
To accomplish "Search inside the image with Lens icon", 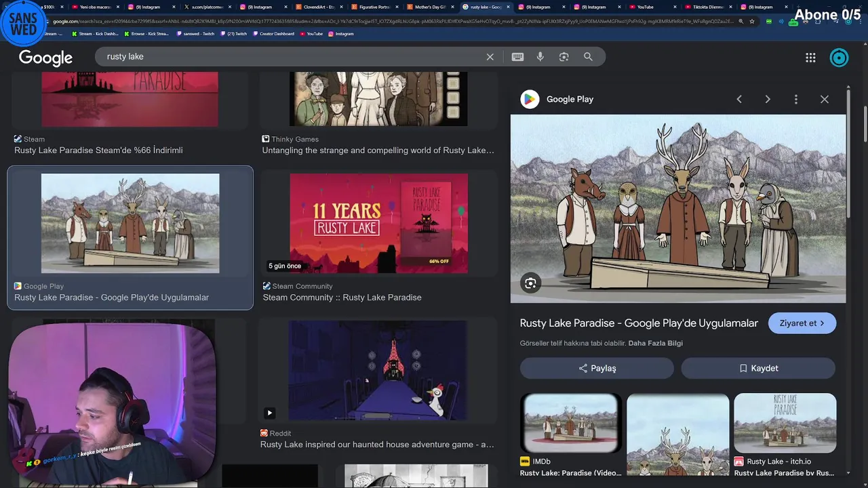I will click(530, 283).
